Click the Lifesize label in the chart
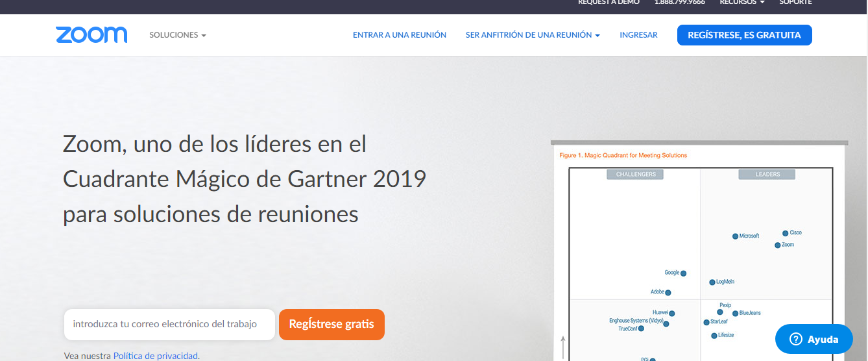868x361 pixels. (x=726, y=335)
